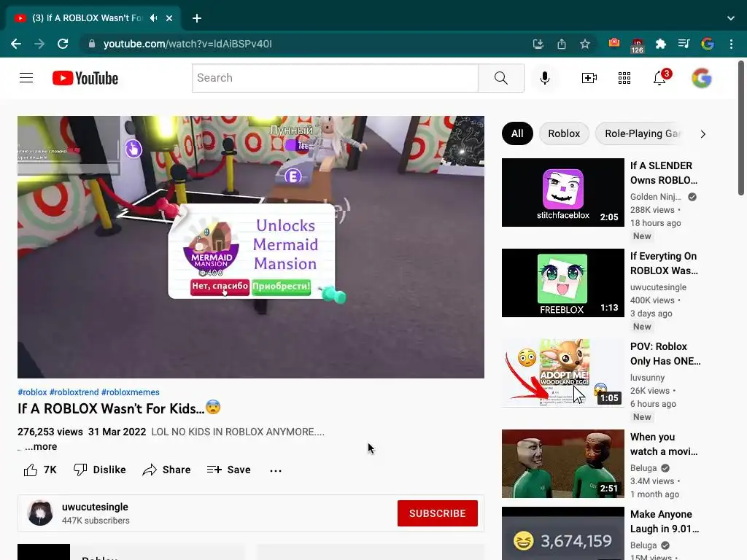Click the Share button
Screen dimensions: 747x560
point(166,470)
